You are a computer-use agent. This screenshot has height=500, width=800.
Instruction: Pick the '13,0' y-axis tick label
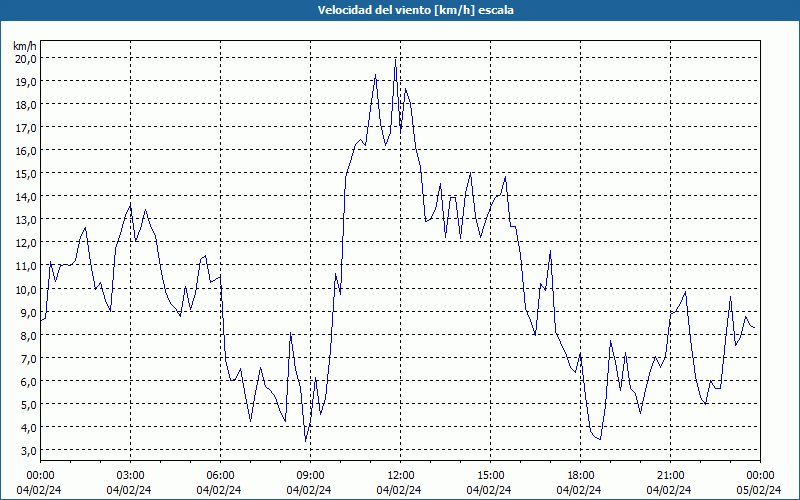[x=26, y=220]
